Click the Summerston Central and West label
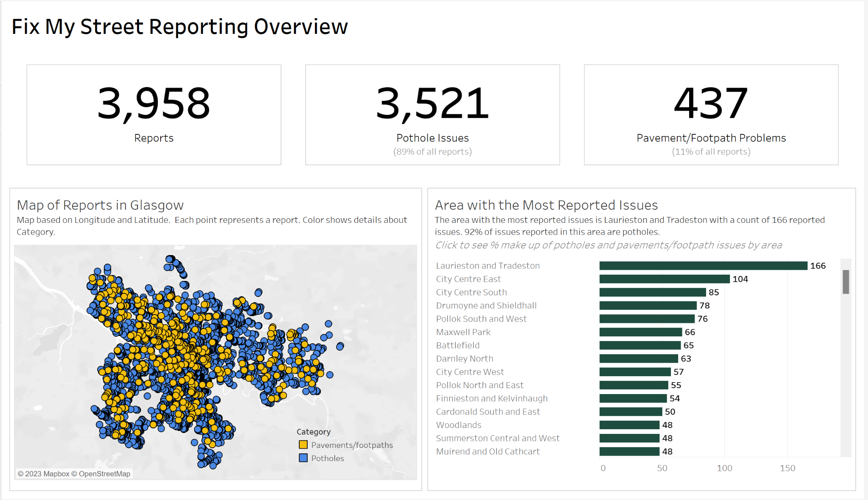 (x=498, y=438)
